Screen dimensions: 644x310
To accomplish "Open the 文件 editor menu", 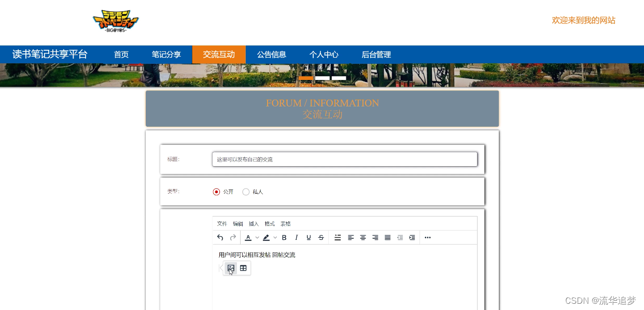I will click(222, 224).
